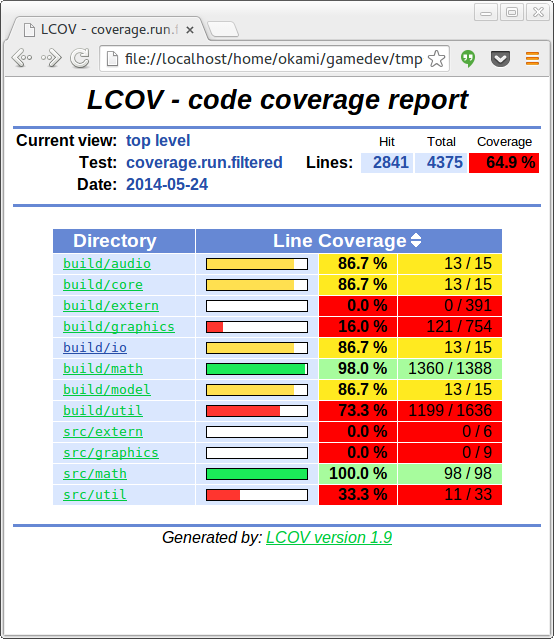
Task: Visit the LCOV version 1.9 link
Action: [x=329, y=538]
